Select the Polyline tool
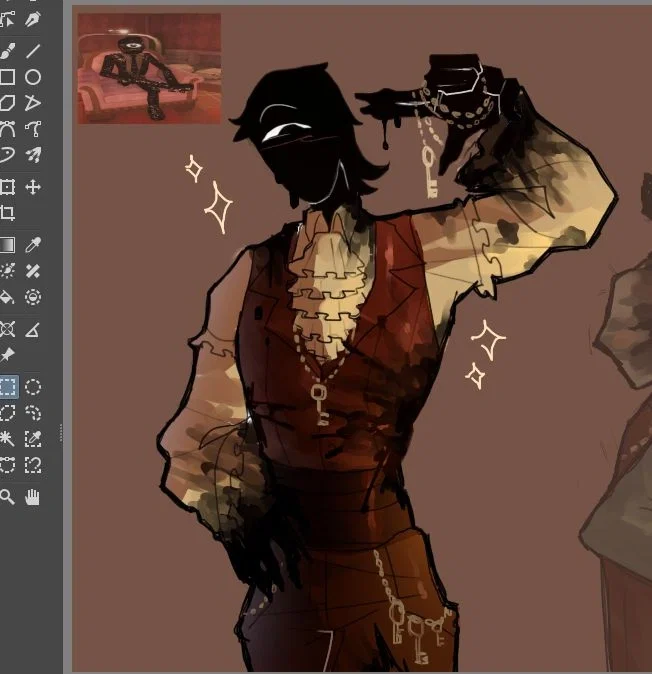652x674 pixels. [33, 102]
